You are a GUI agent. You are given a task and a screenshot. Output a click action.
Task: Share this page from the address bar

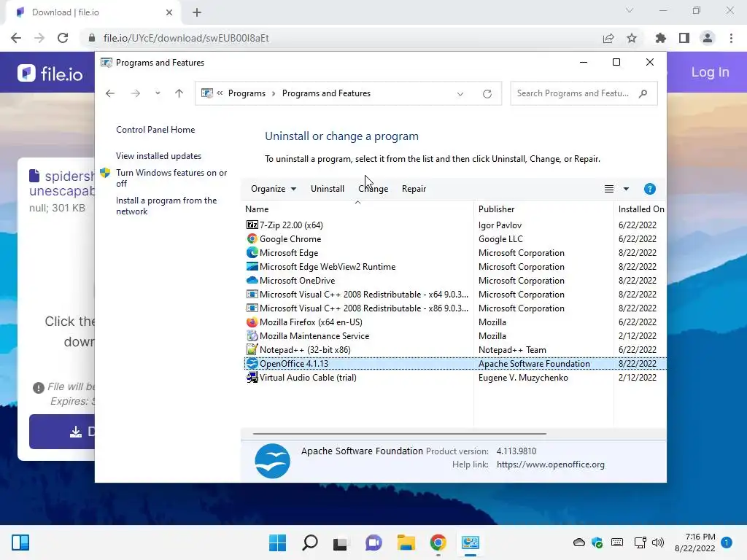[x=608, y=38]
